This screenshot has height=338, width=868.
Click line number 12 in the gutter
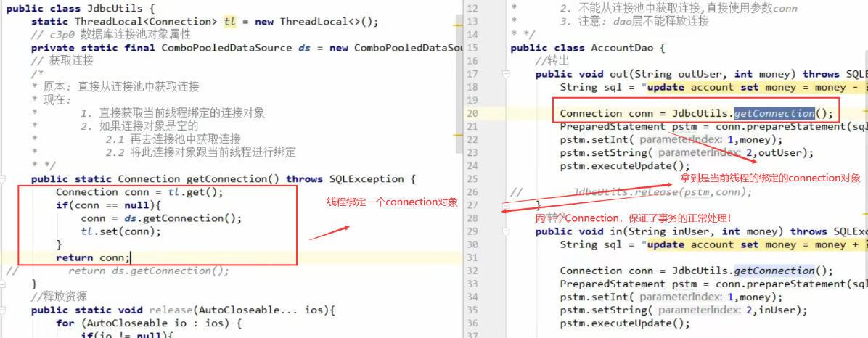pos(472,9)
